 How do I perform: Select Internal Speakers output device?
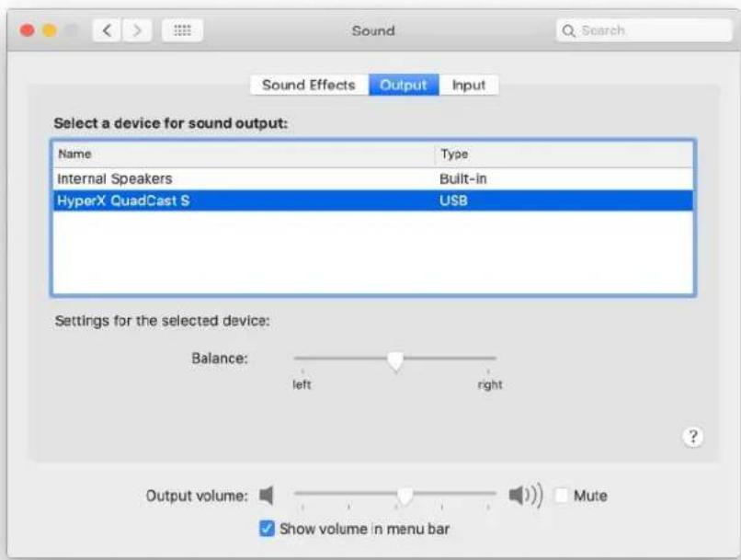373,179
